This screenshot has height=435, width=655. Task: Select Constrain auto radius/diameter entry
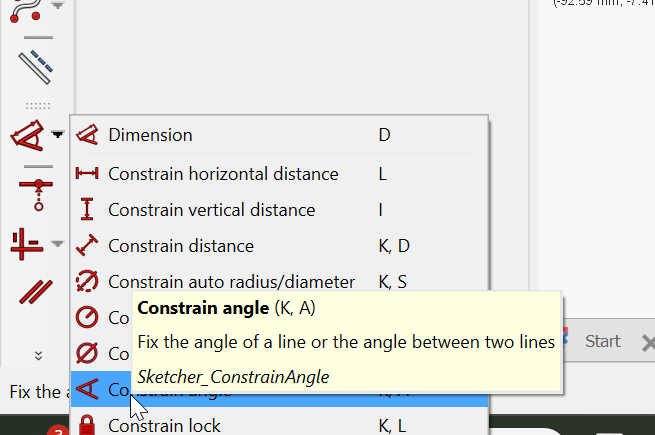coord(231,282)
